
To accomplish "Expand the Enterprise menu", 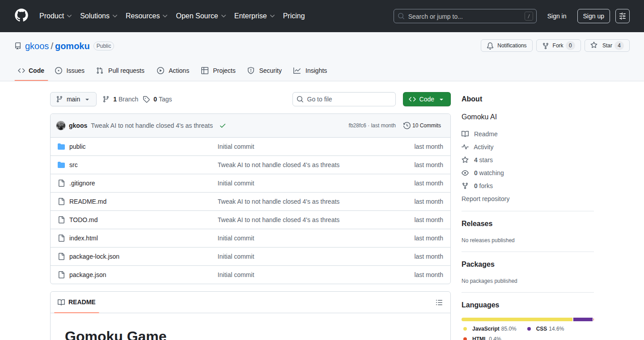I will point(254,16).
